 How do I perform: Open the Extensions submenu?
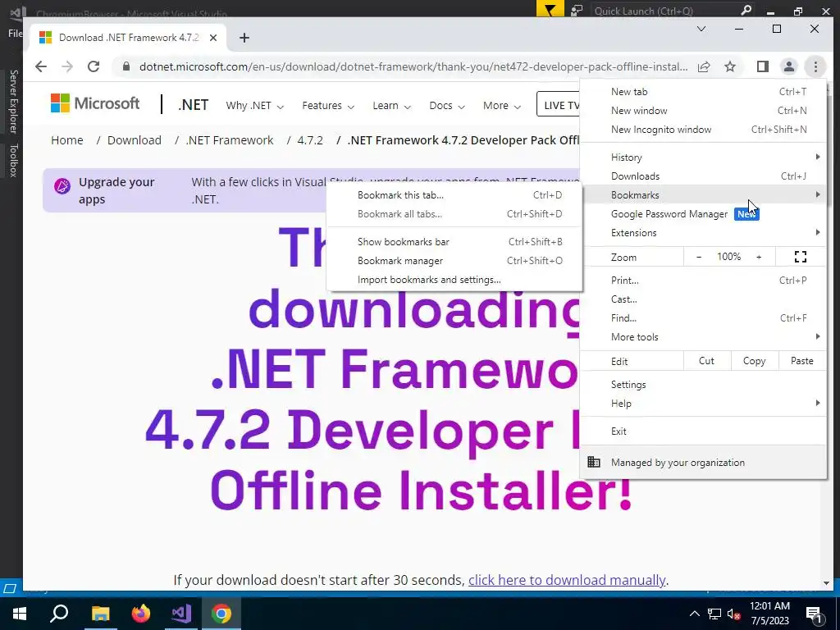click(x=703, y=232)
